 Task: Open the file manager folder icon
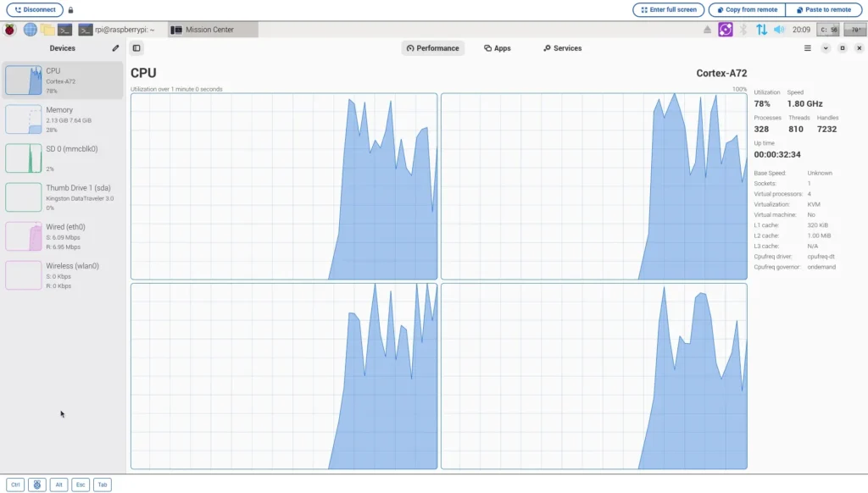[47, 30]
